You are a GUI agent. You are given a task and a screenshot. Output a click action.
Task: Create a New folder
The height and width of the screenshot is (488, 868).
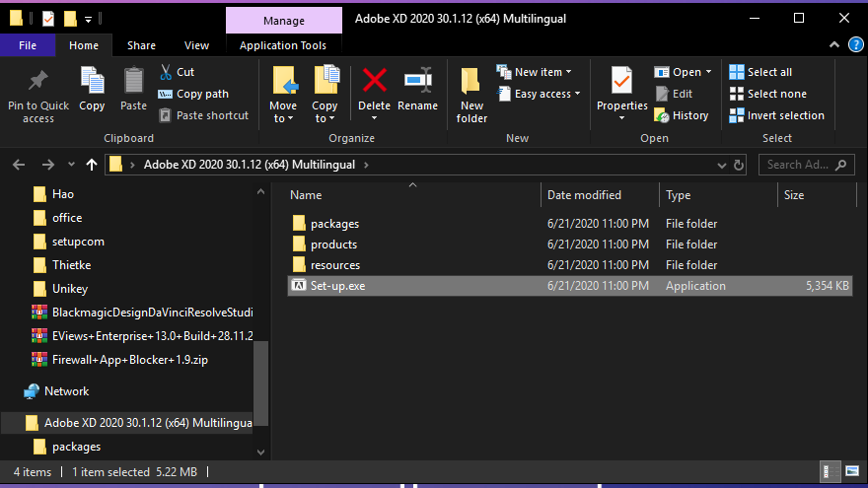(471, 96)
